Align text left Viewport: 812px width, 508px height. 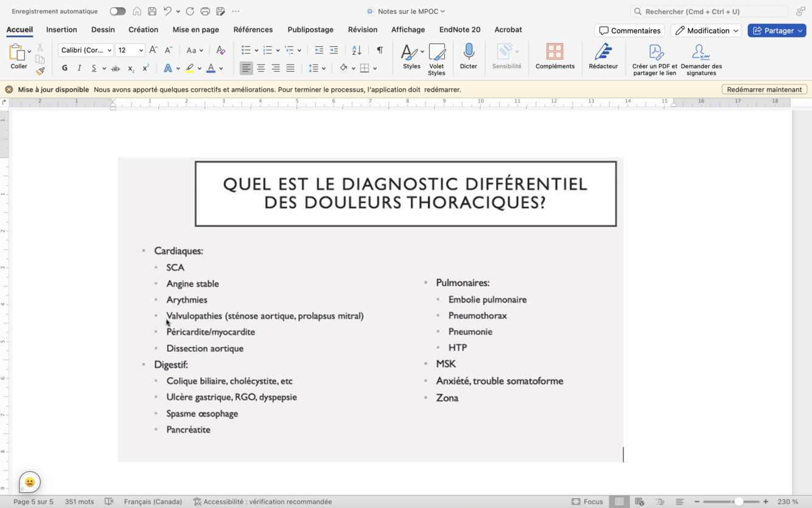pyautogui.click(x=246, y=68)
